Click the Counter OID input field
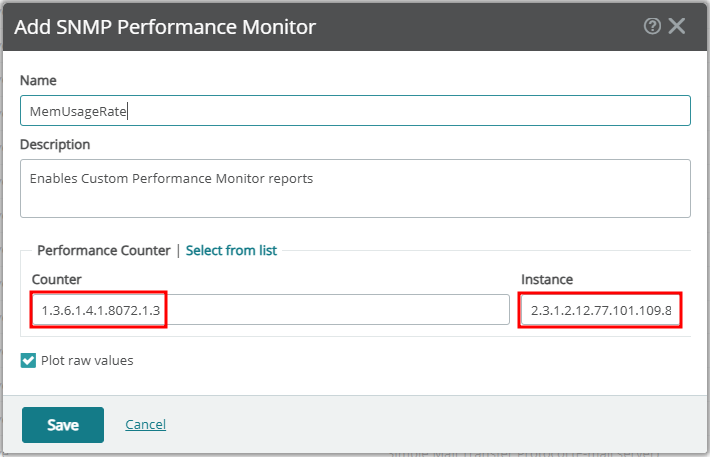710x457 pixels. pos(271,310)
